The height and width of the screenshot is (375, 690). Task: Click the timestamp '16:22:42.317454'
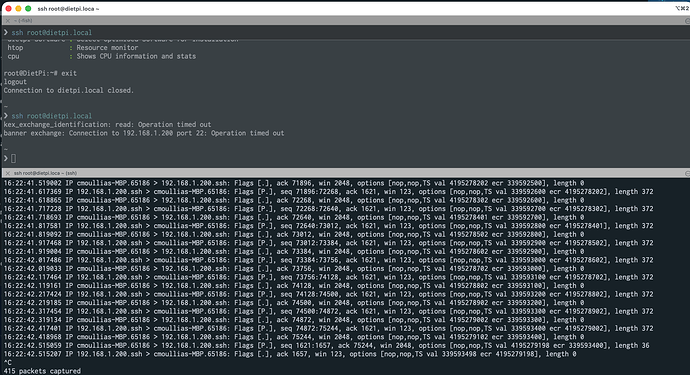(x=33, y=311)
